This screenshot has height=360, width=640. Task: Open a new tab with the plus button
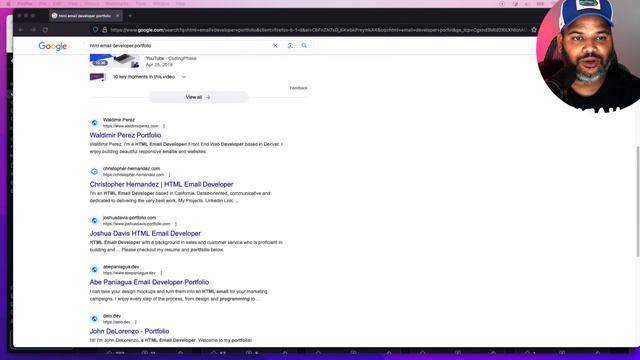pyautogui.click(x=130, y=16)
